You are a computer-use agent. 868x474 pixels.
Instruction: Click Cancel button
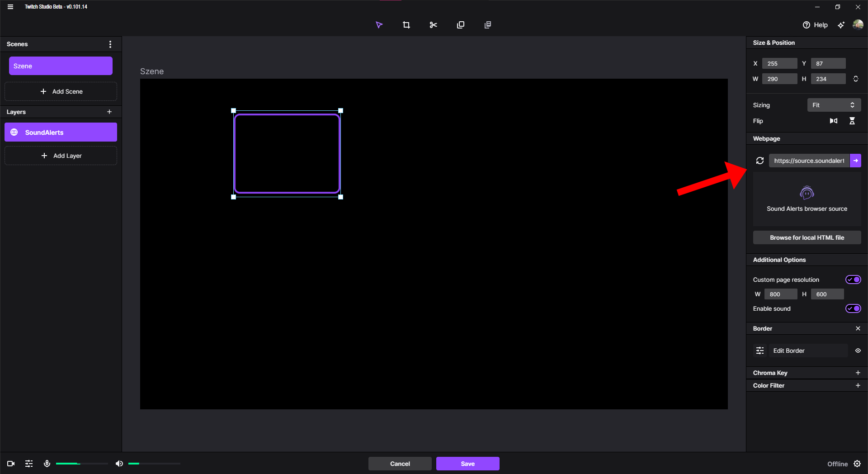click(400, 464)
